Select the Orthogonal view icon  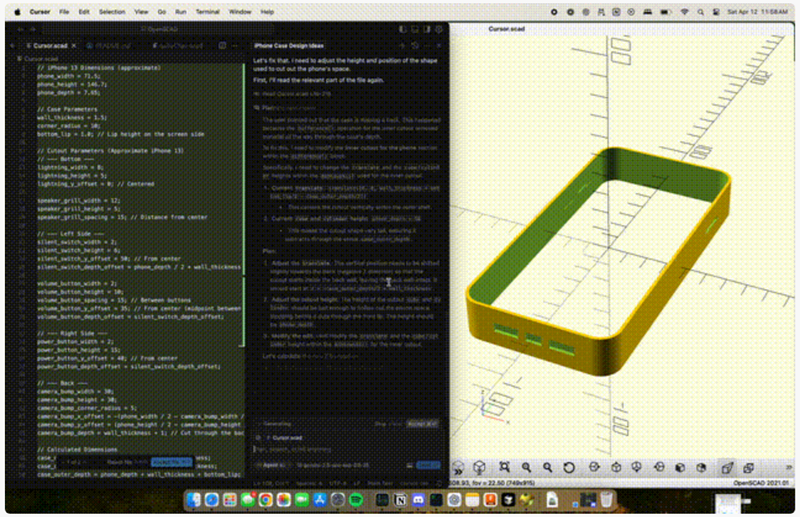[x=746, y=467]
